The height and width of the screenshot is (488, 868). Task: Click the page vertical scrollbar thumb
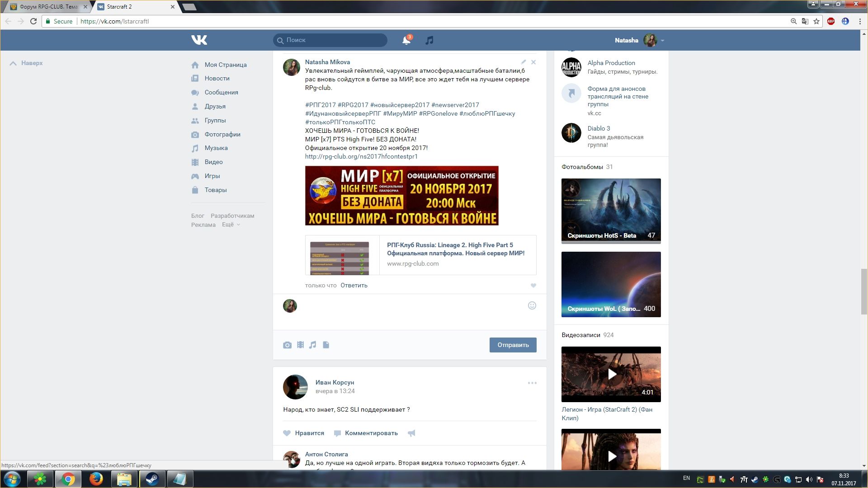(x=864, y=291)
